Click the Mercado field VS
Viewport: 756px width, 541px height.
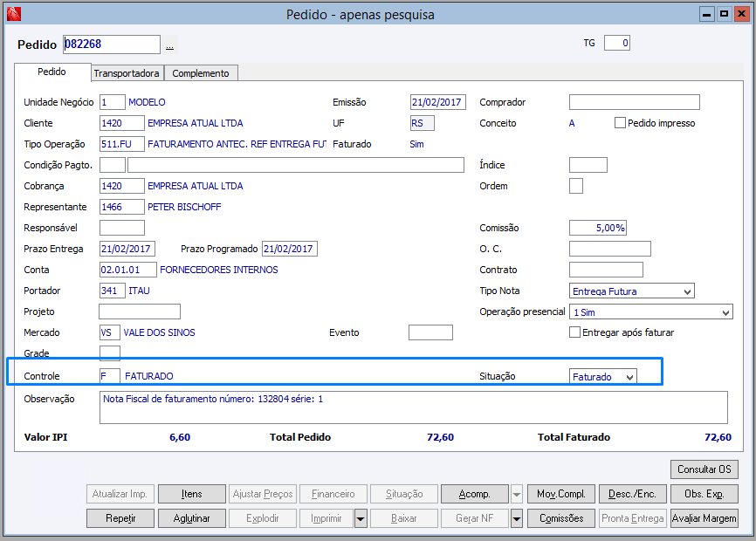coord(110,332)
